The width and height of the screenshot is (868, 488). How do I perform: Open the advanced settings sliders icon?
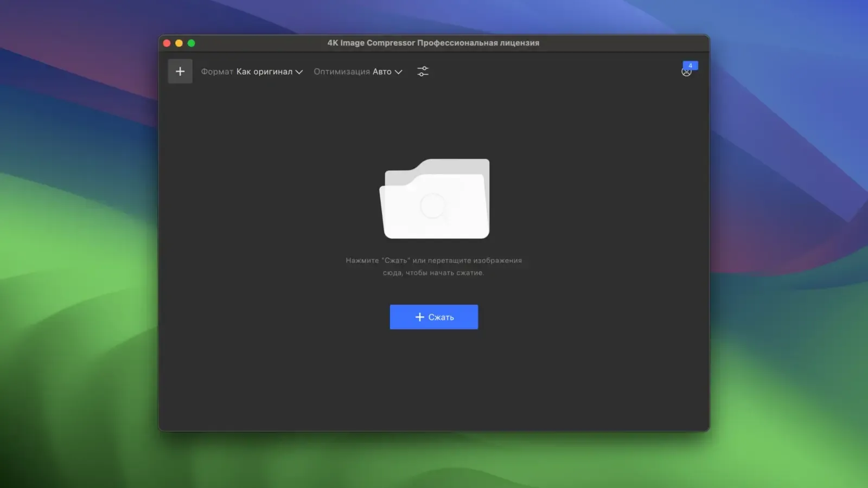[x=423, y=72]
